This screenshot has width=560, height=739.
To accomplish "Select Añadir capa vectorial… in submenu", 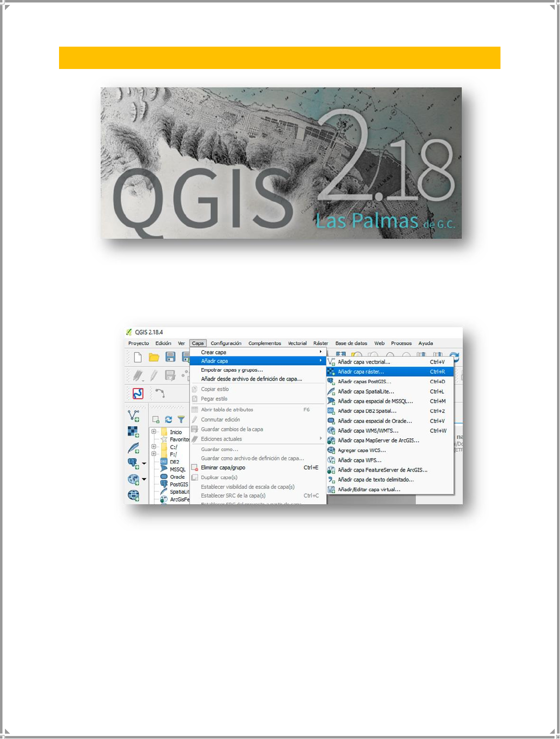I will tap(390, 362).
